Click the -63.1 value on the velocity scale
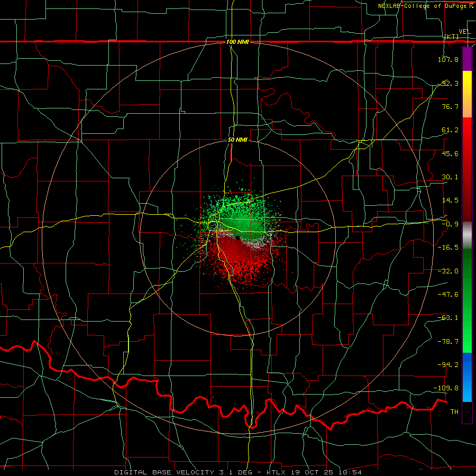Screen dimensions: 476x476 click(448, 318)
